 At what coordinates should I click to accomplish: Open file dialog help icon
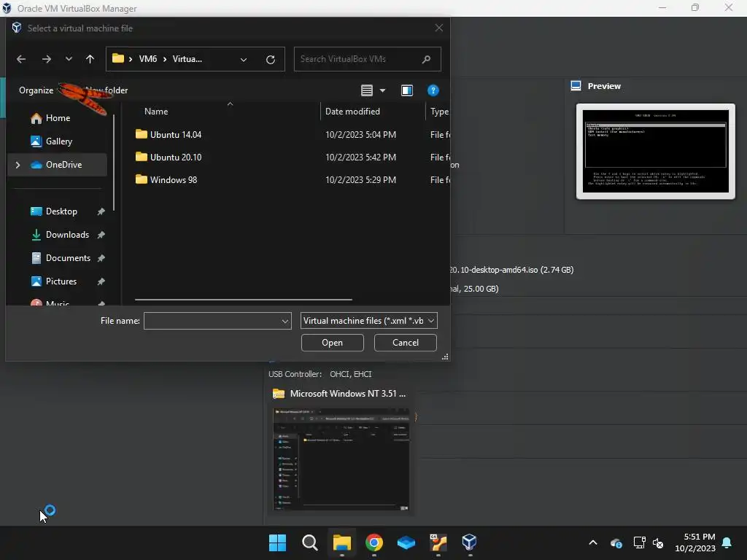433,90
